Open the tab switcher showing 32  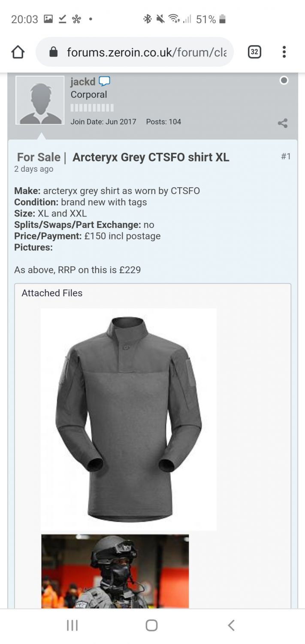coord(254,52)
